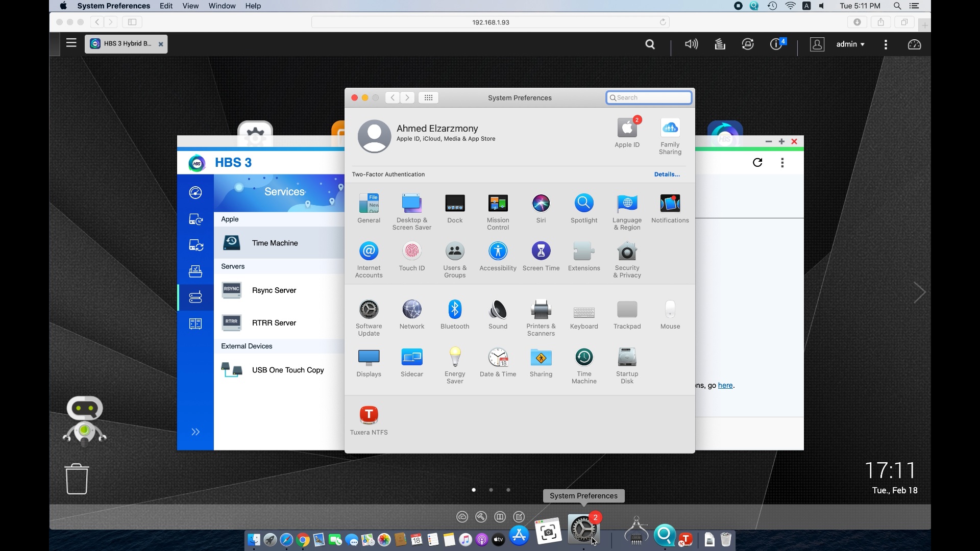Select Time Machine in HBS 3 services

[x=279, y=243]
